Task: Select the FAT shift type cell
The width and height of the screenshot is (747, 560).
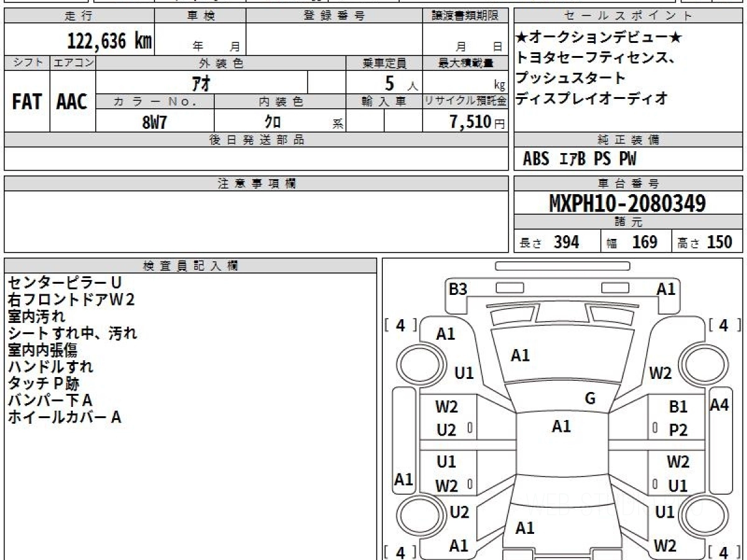Action: click(x=26, y=102)
